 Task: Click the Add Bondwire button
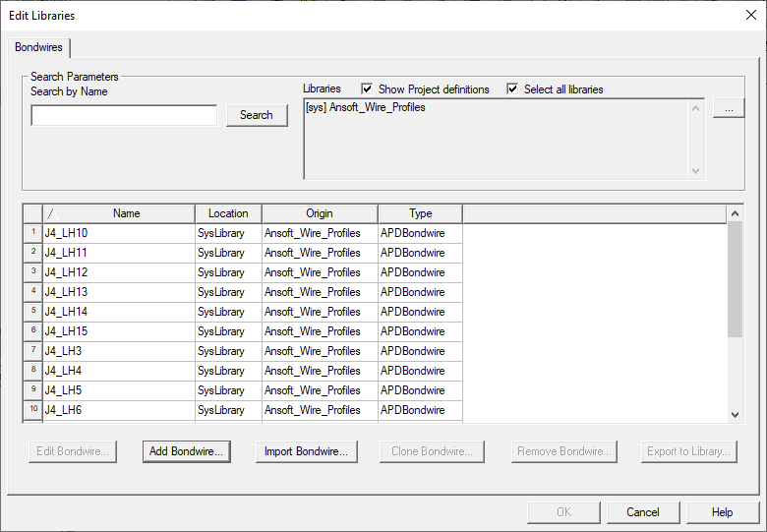(x=187, y=451)
